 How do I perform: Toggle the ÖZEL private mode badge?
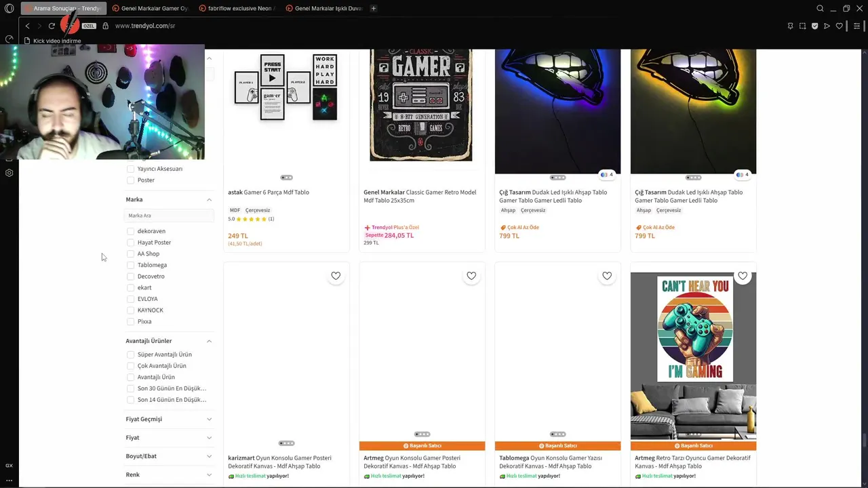[89, 26]
